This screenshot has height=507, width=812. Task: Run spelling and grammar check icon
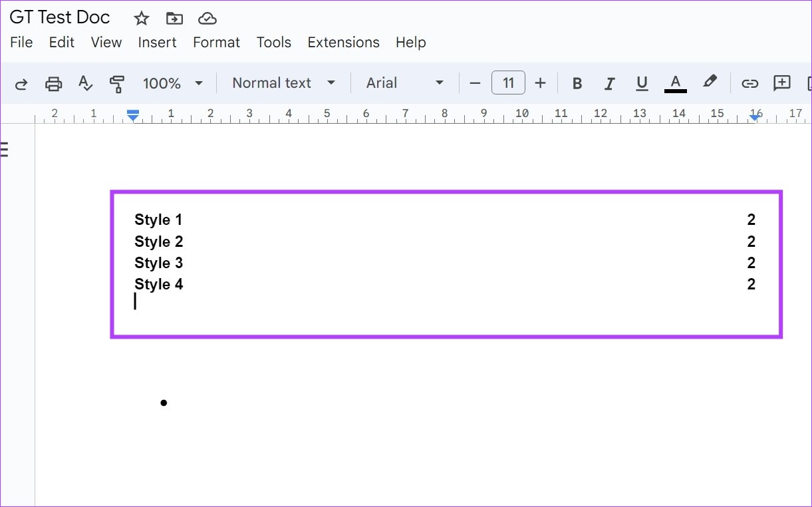click(x=85, y=83)
